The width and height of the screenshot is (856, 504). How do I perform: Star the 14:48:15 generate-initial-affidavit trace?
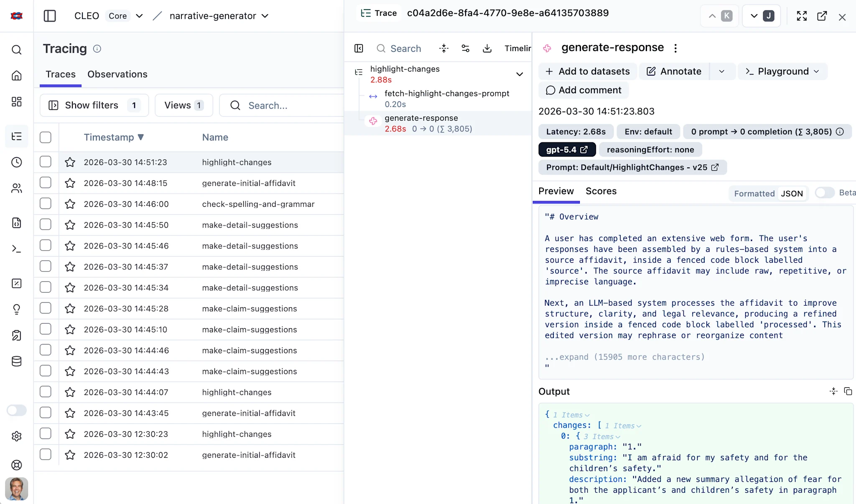(x=70, y=183)
